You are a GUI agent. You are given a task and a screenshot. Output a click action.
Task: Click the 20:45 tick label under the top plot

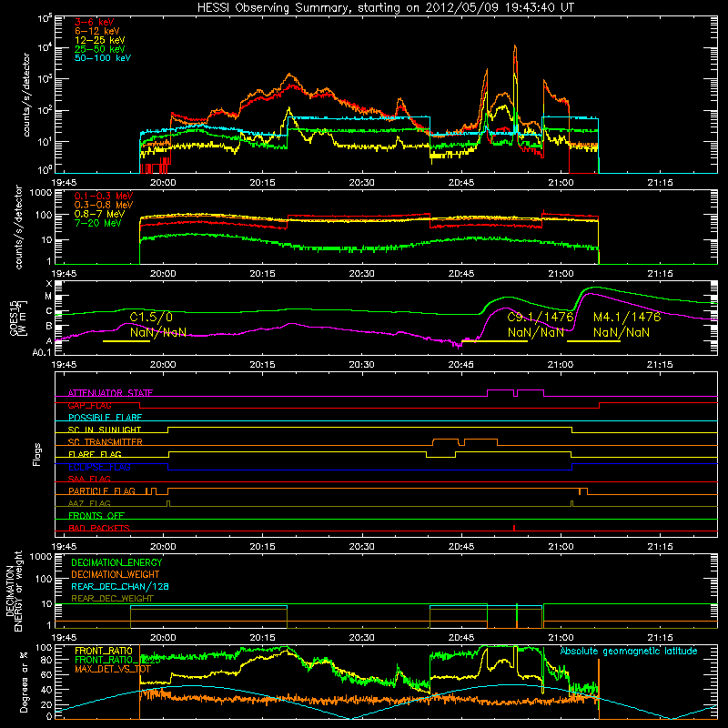click(x=461, y=183)
